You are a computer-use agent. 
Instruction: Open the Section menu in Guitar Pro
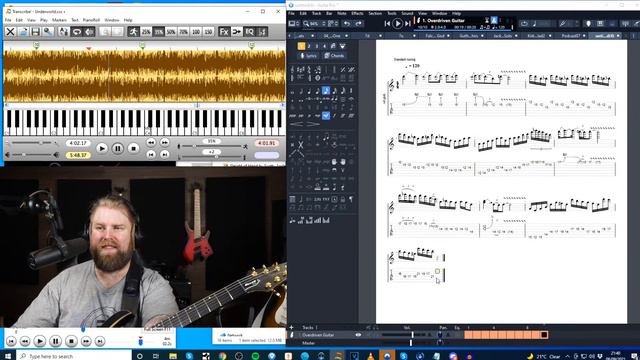pyautogui.click(x=375, y=13)
